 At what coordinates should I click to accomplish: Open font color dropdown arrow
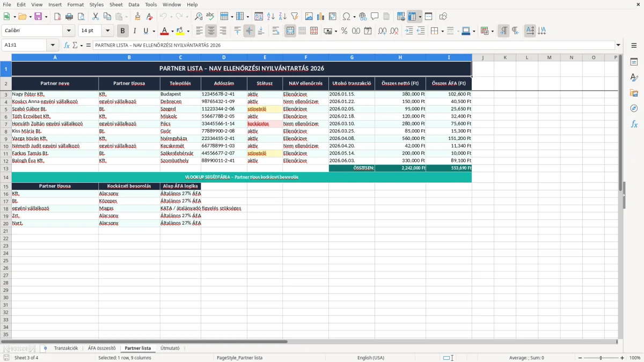172,31
